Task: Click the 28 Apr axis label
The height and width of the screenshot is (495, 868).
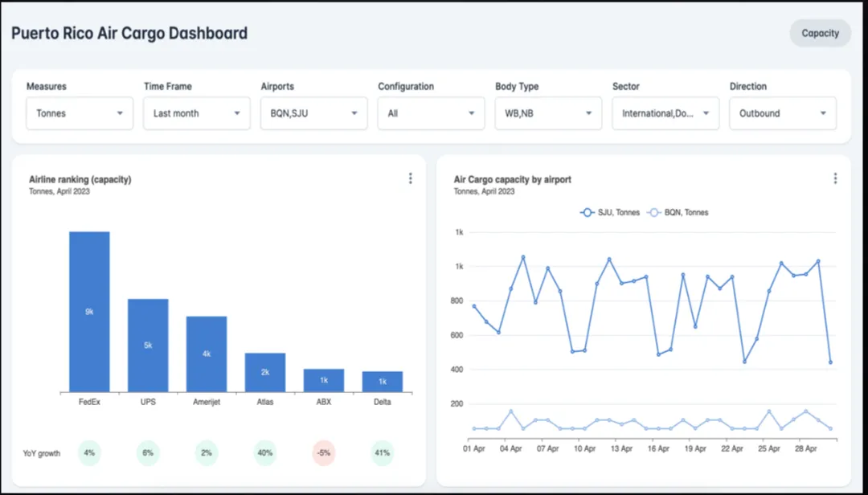Action: pos(805,449)
